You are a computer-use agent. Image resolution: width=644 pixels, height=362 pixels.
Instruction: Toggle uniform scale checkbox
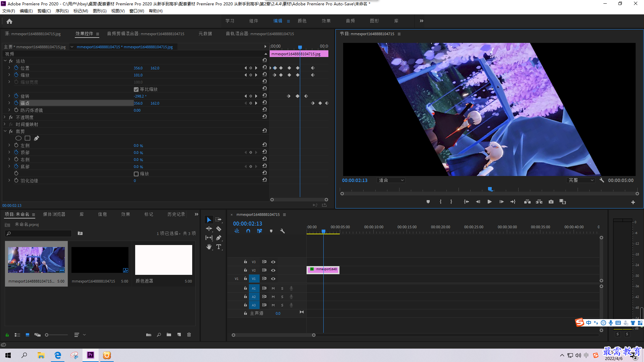136,89
